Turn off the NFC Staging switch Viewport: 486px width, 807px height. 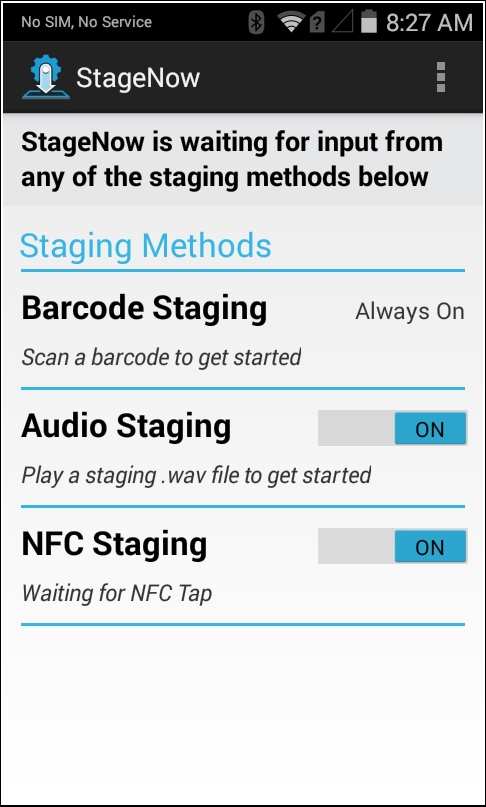point(392,546)
